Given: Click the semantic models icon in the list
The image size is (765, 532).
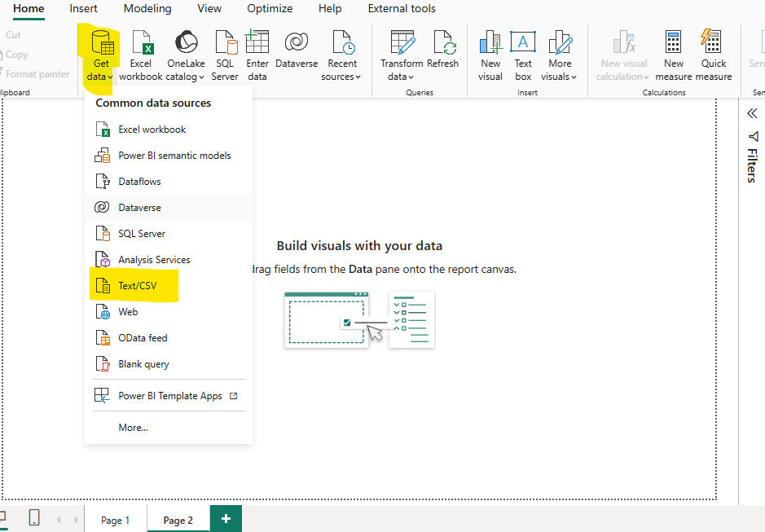Looking at the screenshot, I should pos(103,156).
